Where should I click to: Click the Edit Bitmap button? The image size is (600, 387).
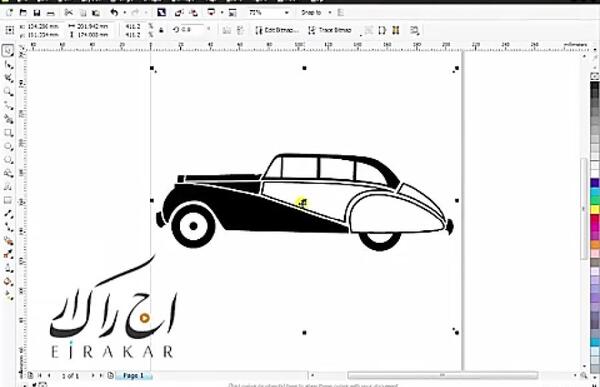click(x=277, y=30)
